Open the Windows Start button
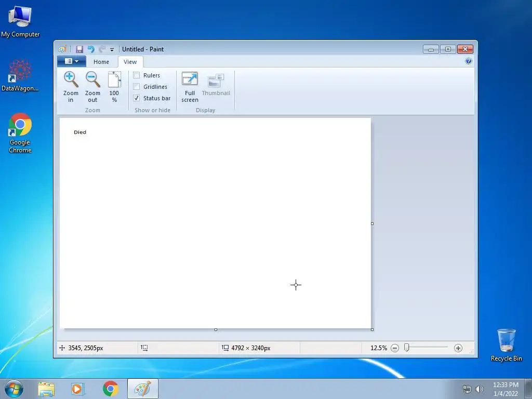Viewport: 532px width, 399px height. 14,389
